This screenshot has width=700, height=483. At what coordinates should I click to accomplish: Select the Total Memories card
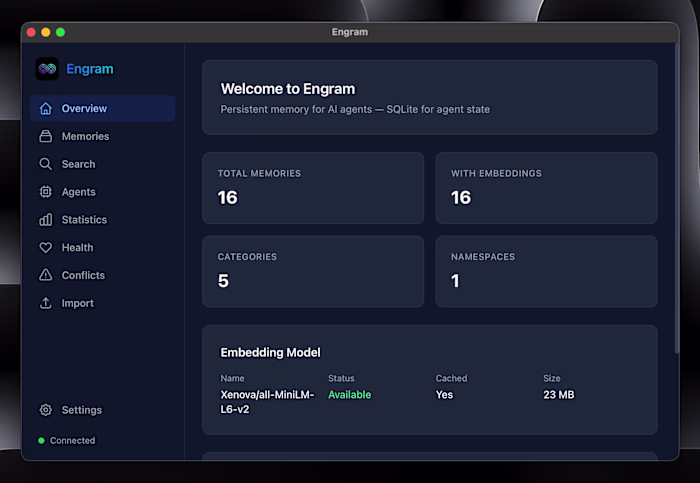pos(313,188)
